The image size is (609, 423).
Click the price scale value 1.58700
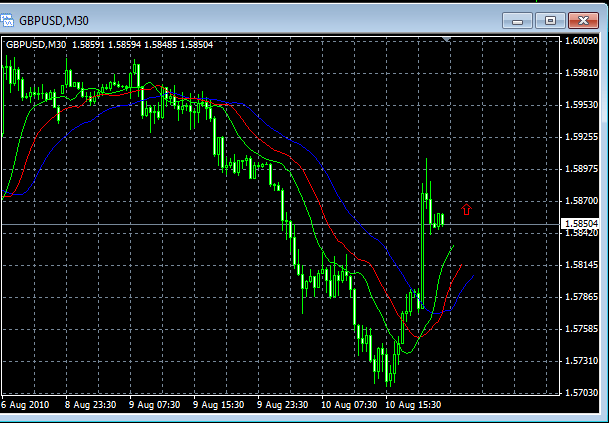click(581, 201)
